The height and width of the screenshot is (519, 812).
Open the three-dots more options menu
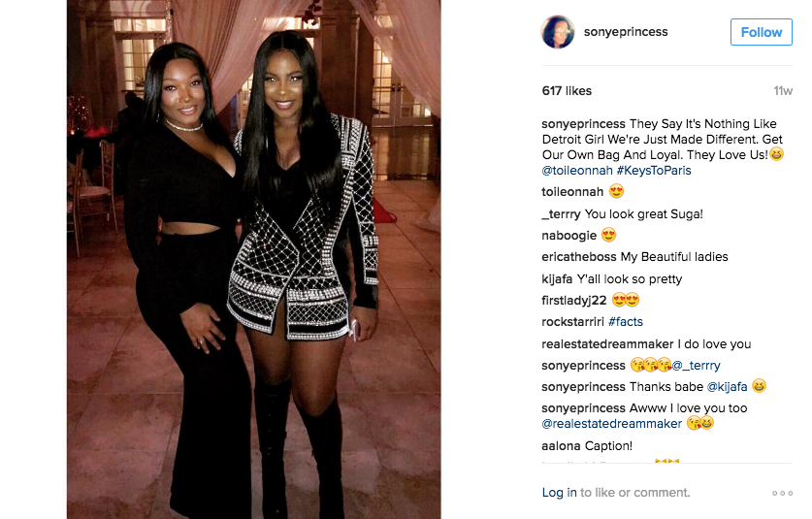(x=782, y=493)
